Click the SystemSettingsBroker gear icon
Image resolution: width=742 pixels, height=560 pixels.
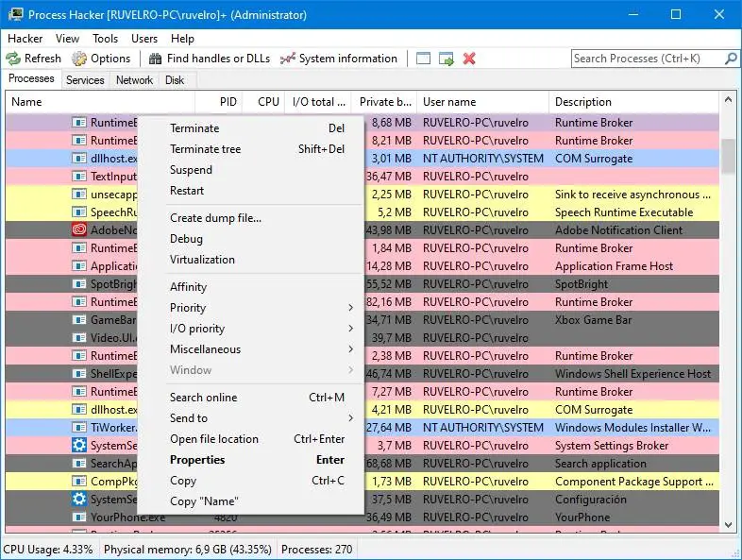[x=79, y=446]
